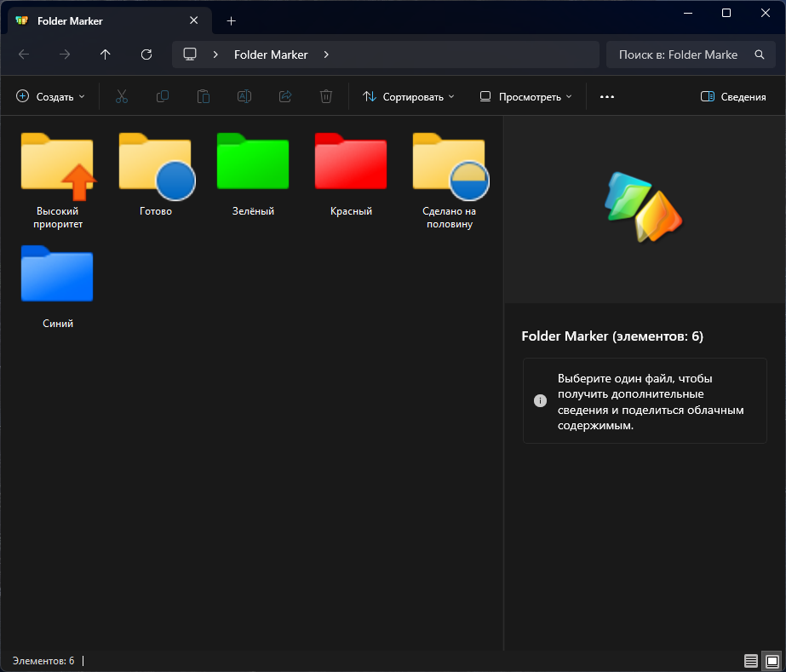Click the search magnifier icon
The width and height of the screenshot is (786, 672).
(760, 55)
